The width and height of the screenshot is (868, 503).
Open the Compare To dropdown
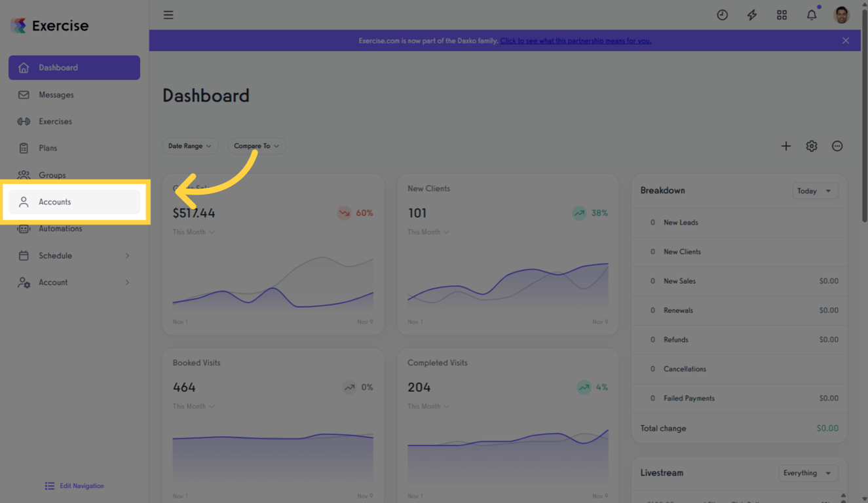pos(256,145)
